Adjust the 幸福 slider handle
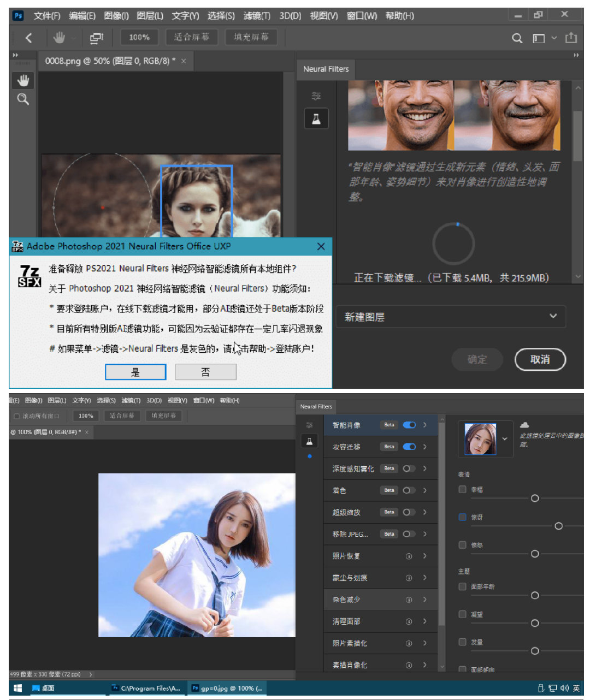This screenshot has height=700, width=590. (x=535, y=498)
